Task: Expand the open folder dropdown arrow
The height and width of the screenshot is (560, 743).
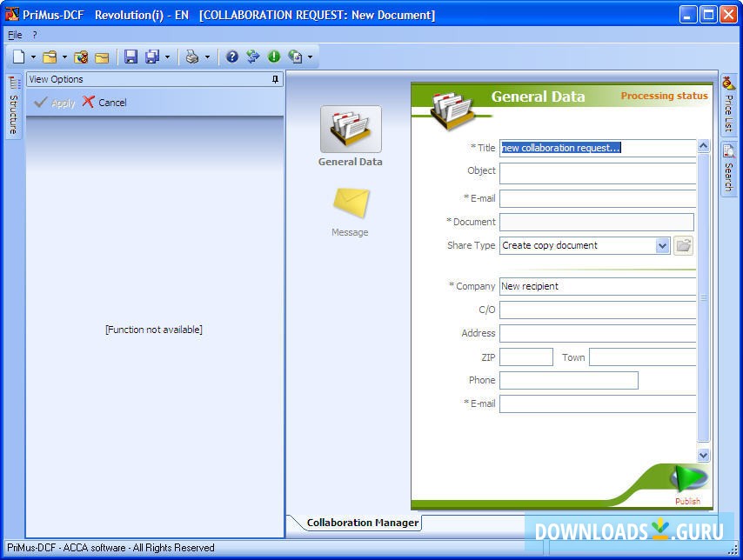Action: tap(64, 57)
